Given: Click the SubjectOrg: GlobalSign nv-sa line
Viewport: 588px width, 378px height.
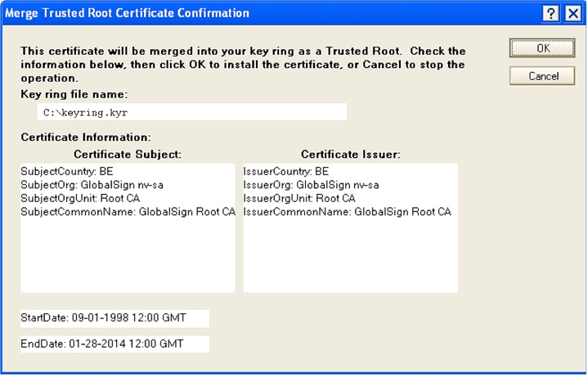Looking at the screenshot, I should pyautogui.click(x=92, y=185).
